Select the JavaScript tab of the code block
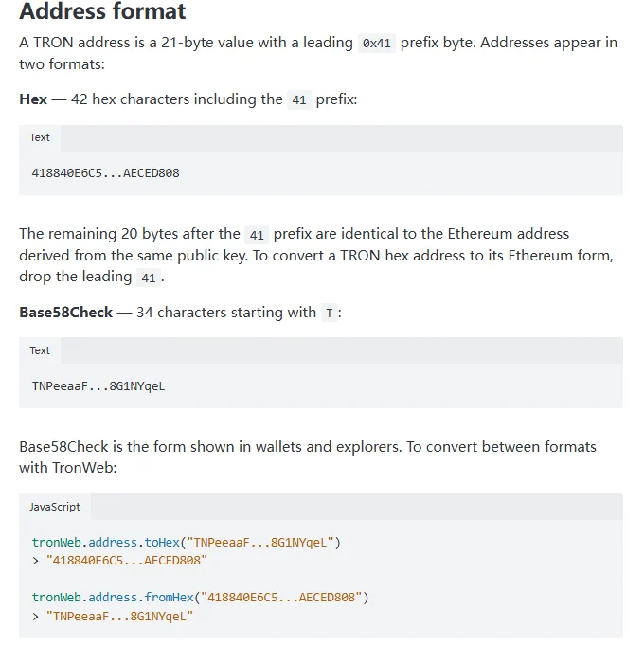The image size is (644, 663). [55, 507]
